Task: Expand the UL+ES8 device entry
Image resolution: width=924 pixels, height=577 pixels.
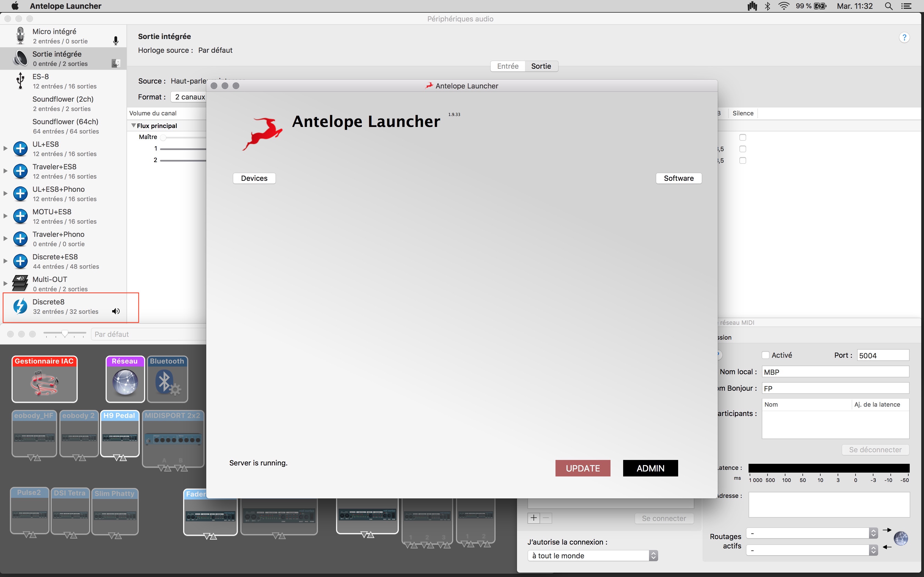Action: 5,148
